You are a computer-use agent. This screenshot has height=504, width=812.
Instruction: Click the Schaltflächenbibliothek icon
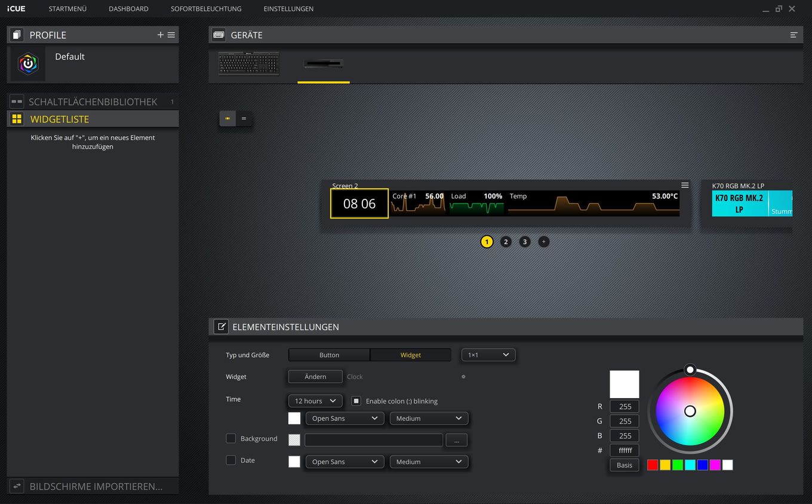point(17,102)
